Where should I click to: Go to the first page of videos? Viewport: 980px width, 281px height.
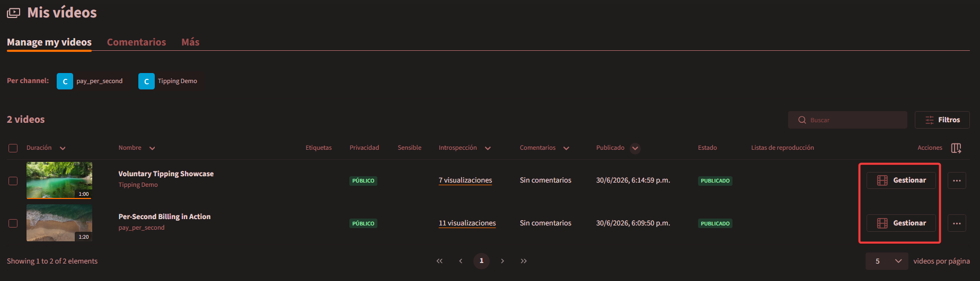click(x=439, y=261)
